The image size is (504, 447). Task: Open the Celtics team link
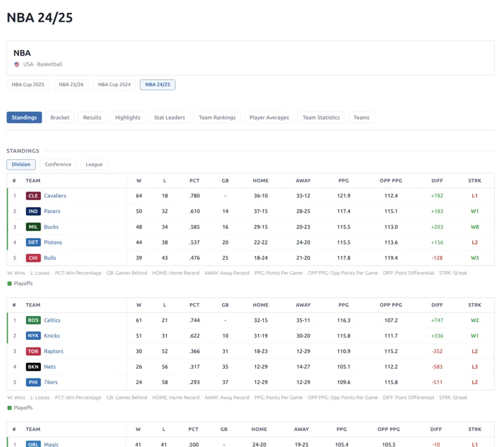tap(52, 320)
